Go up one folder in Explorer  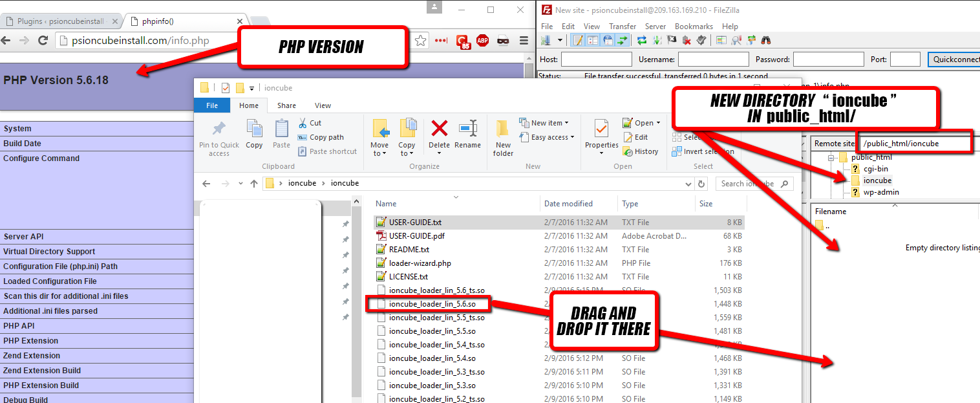tap(254, 184)
